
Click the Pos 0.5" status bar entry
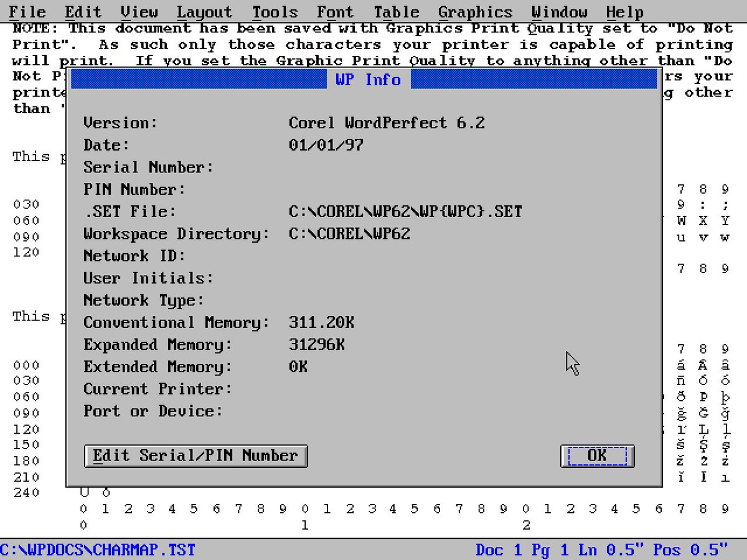pos(690,550)
